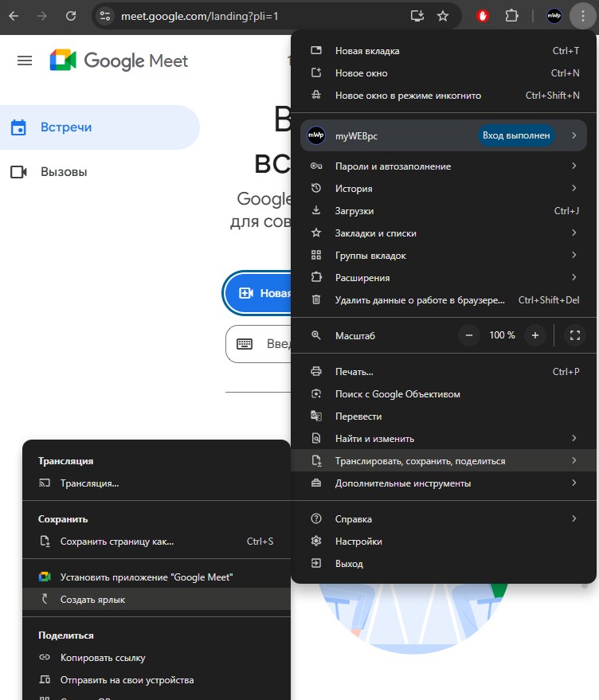Choose Новое окно in the menu
This screenshot has height=700, width=599.
444,73
